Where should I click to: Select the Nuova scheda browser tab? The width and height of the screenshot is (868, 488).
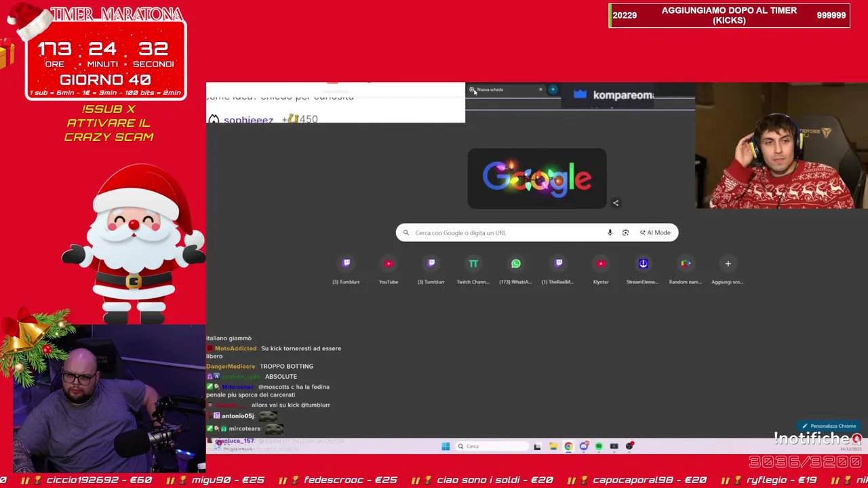505,89
